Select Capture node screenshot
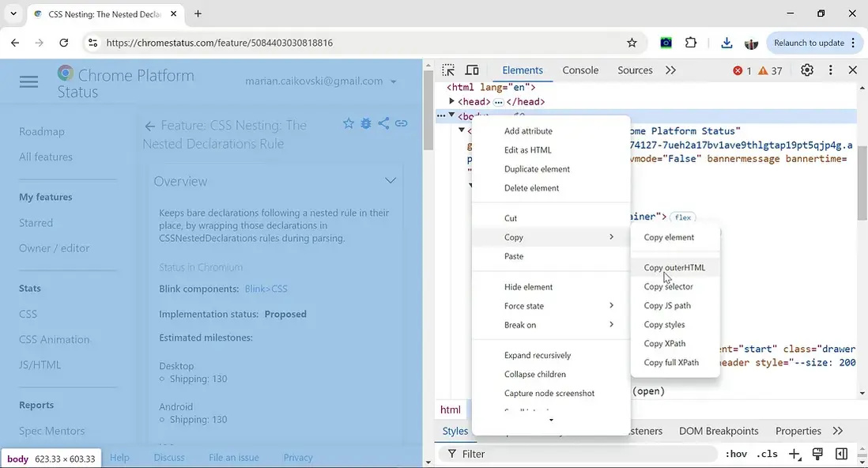 click(551, 393)
